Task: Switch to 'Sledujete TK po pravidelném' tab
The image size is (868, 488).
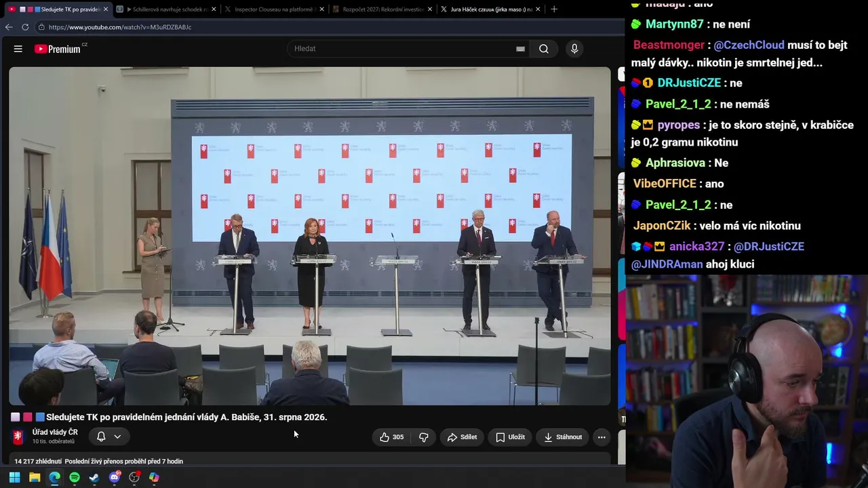Action: 58,9
